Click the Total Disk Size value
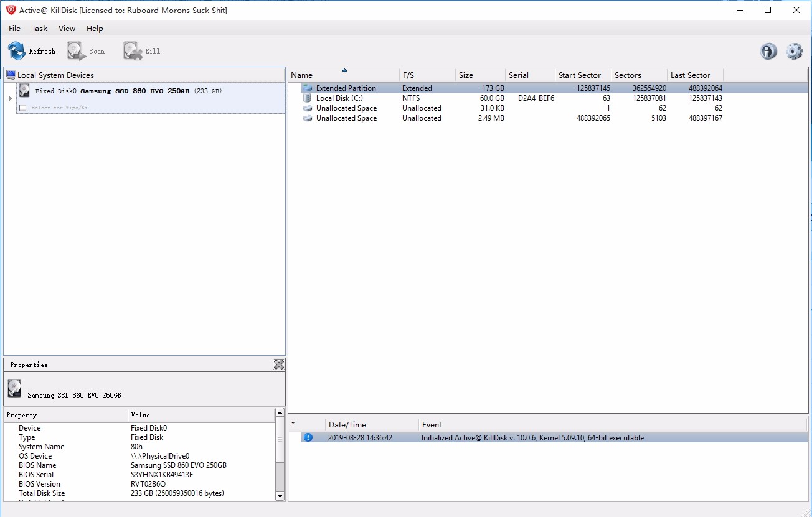812x517 pixels. (x=177, y=493)
